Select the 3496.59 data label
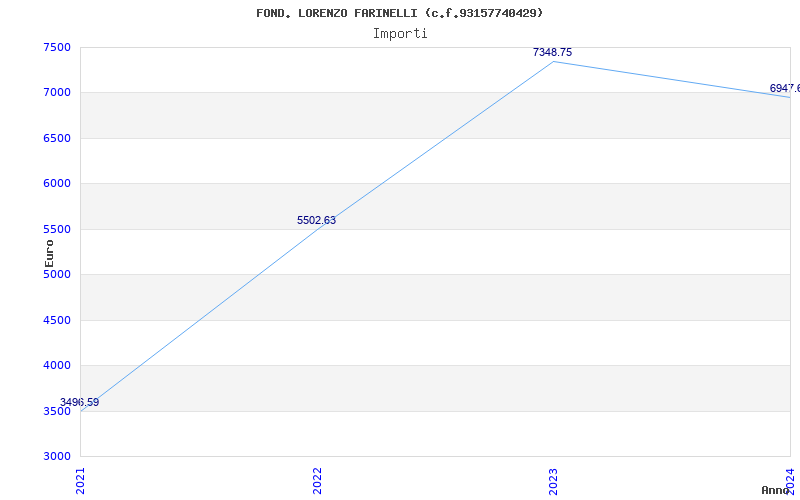 tap(80, 402)
